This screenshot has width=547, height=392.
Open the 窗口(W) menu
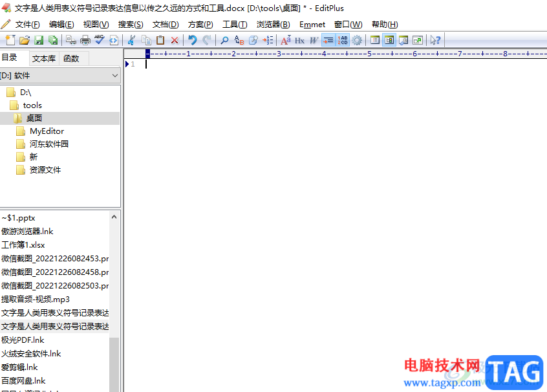348,25
